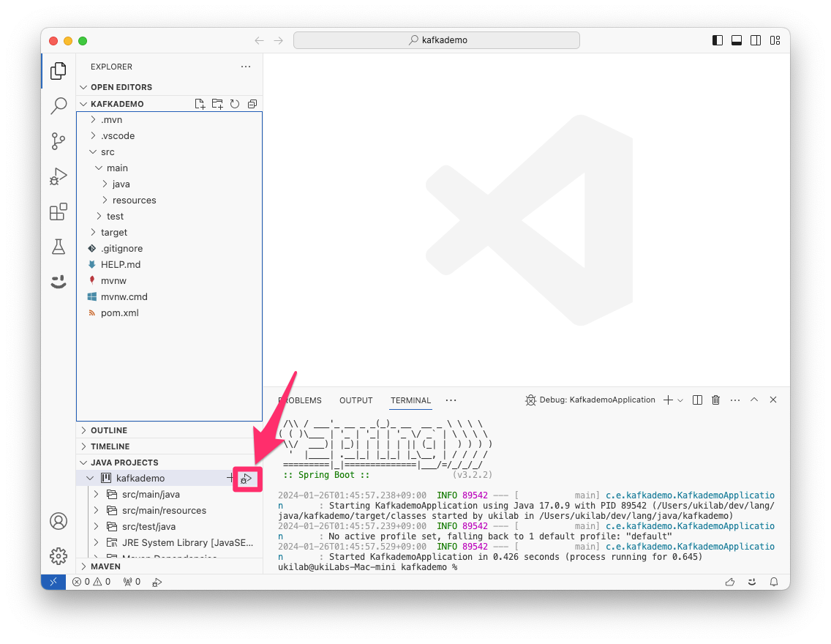Collapse the src folder
Viewport: 831px width, 644px height.
[170, 152]
